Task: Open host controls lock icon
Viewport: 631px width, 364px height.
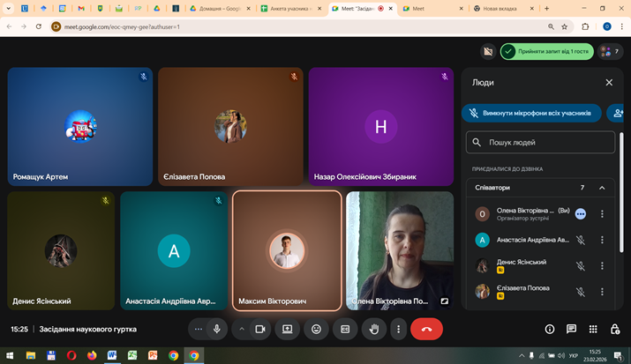Action: coord(615,329)
